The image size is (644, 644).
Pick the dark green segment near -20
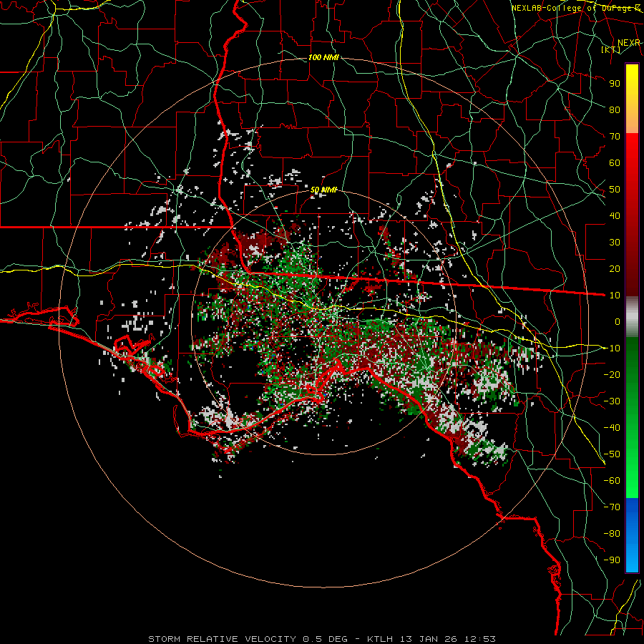632,374
